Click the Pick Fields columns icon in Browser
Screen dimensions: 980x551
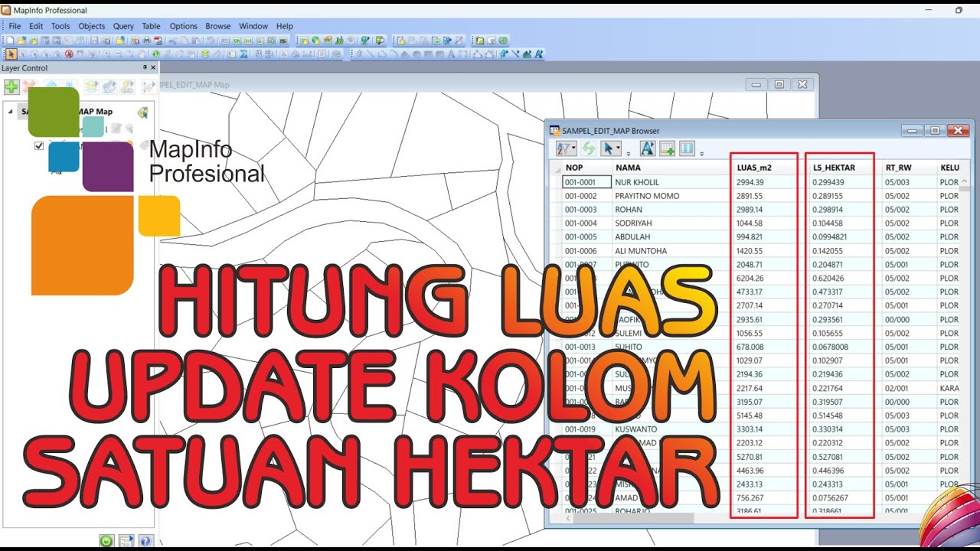tap(687, 148)
